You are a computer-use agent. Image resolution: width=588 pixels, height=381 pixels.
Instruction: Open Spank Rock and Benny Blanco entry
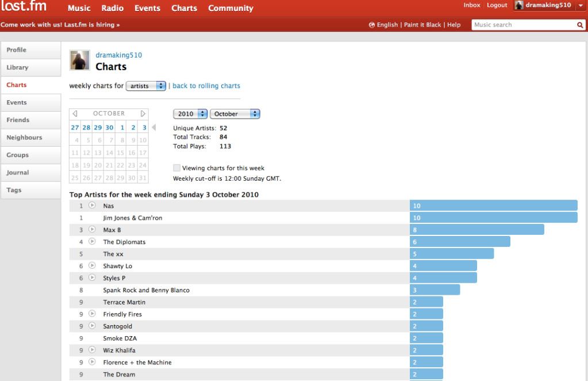click(146, 290)
